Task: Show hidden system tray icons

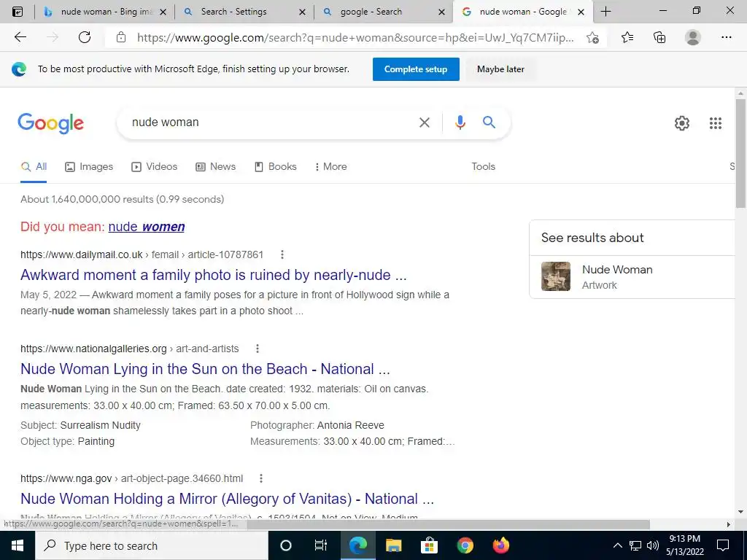Action: [x=617, y=545]
